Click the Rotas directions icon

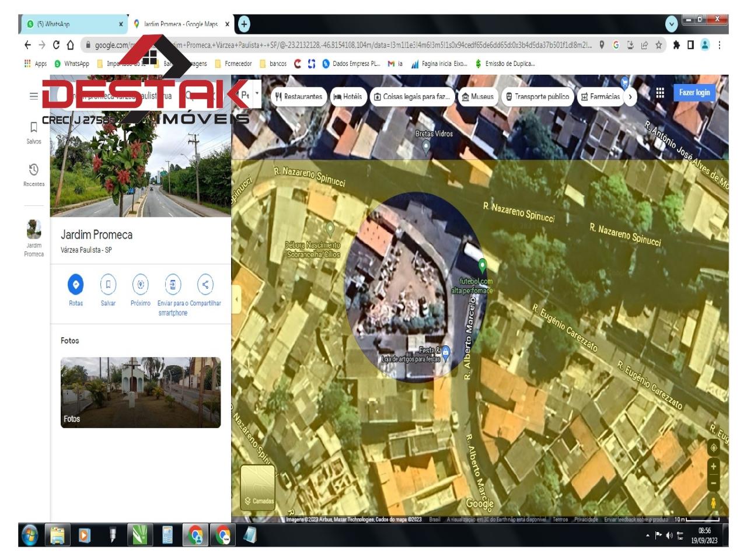click(75, 285)
